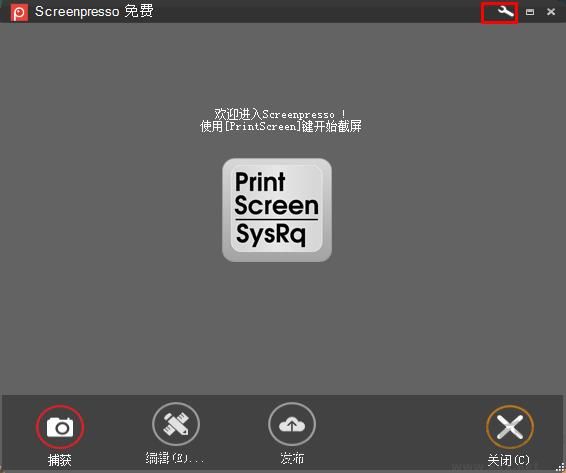Minimize the Screenpresso window
The width and height of the screenshot is (566, 473).
(x=530, y=12)
